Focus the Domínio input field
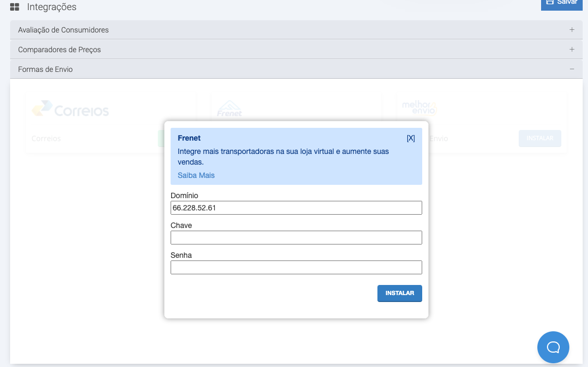The image size is (588, 367). click(x=296, y=208)
